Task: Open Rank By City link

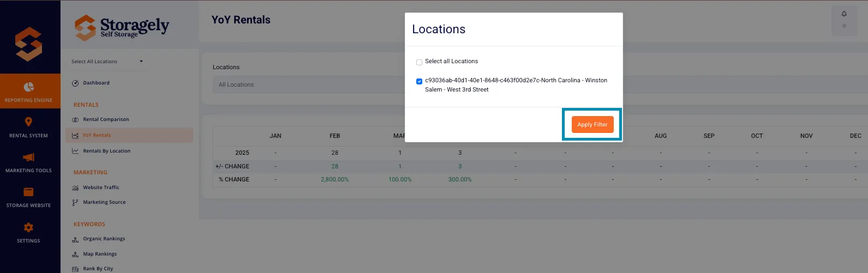Action: pyautogui.click(x=98, y=269)
